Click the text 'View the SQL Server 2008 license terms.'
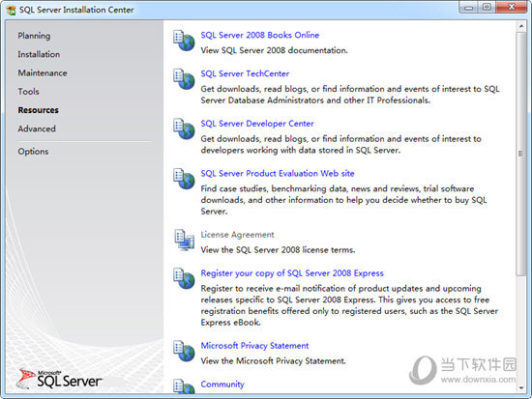The width and height of the screenshot is (532, 399). tap(278, 250)
